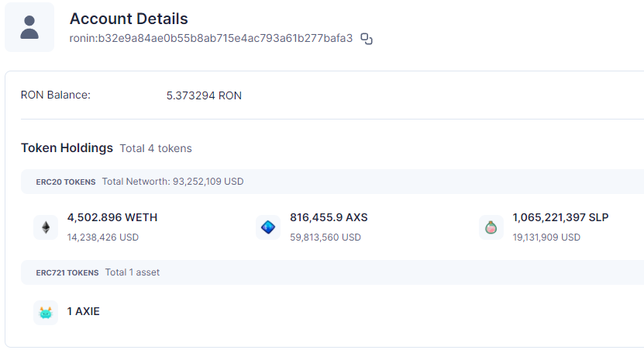The width and height of the screenshot is (644, 350).
Task: Open the WETH Ethereum token icon
Action: pos(46,227)
